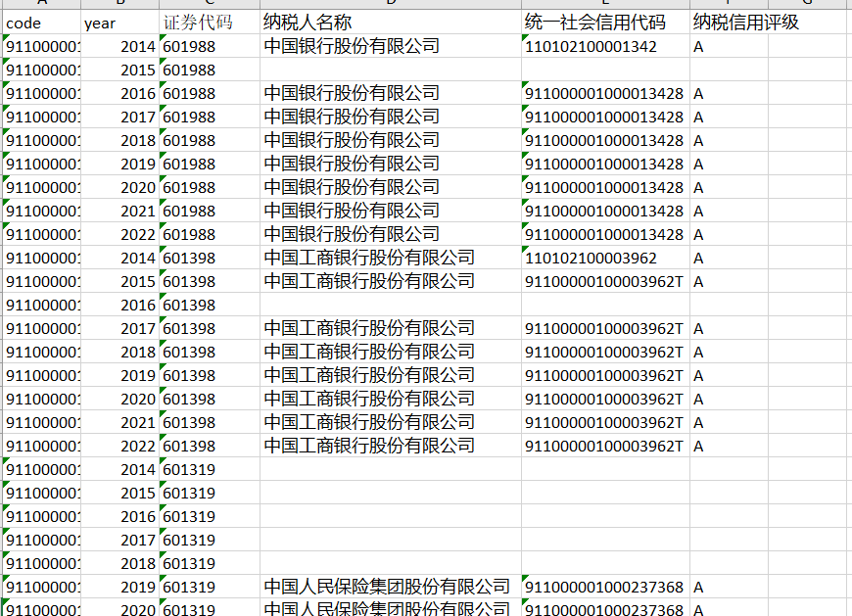Screen dimensions: 852x616
Task: Click empty rating cell for 601398 in 2016
Action: [x=729, y=305]
